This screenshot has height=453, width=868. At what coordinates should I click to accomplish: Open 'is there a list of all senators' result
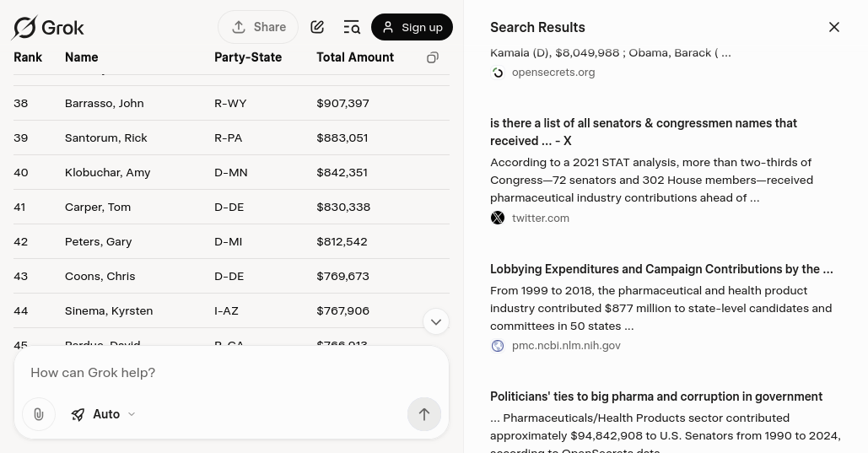pos(644,132)
